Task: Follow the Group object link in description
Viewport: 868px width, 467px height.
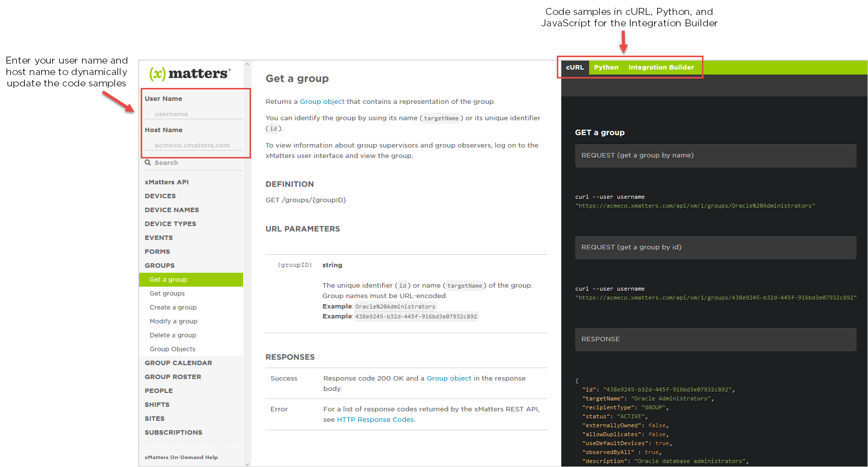Action: click(322, 102)
